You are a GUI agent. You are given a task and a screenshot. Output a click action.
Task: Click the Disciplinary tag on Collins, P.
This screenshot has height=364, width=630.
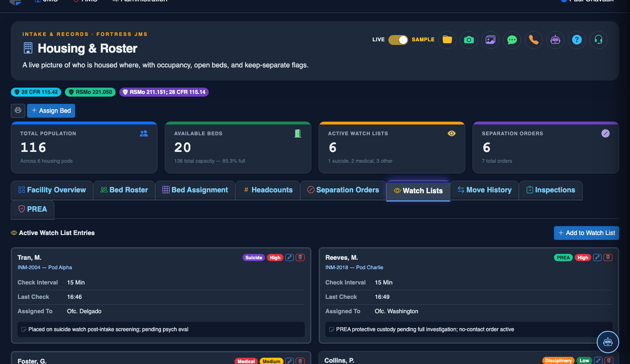[558, 360]
